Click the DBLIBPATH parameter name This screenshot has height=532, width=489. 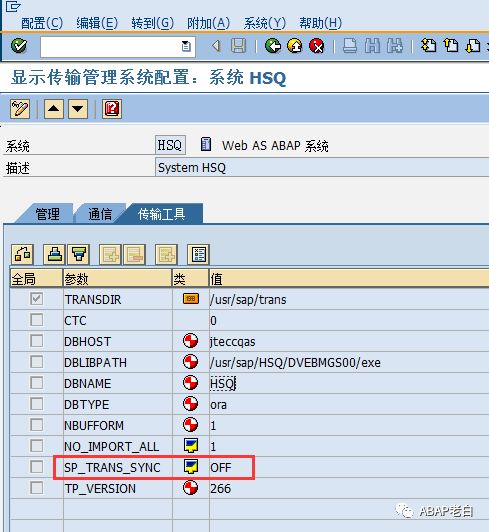[x=95, y=363]
